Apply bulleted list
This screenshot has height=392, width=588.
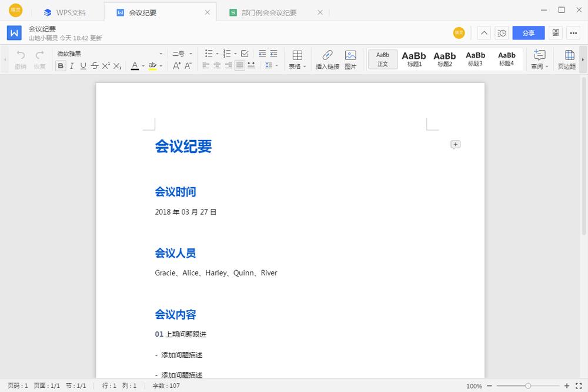[209, 54]
